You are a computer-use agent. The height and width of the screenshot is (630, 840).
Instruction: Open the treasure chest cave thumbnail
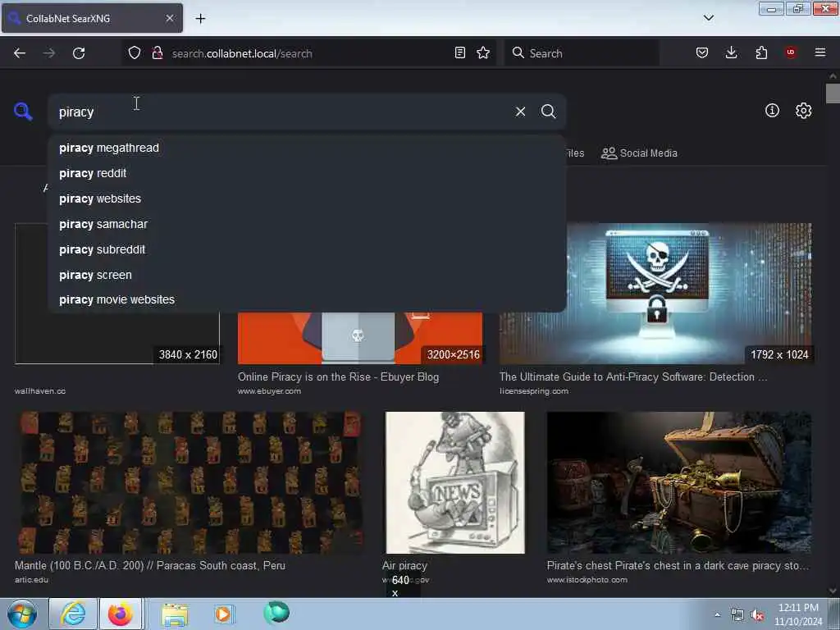coord(678,482)
